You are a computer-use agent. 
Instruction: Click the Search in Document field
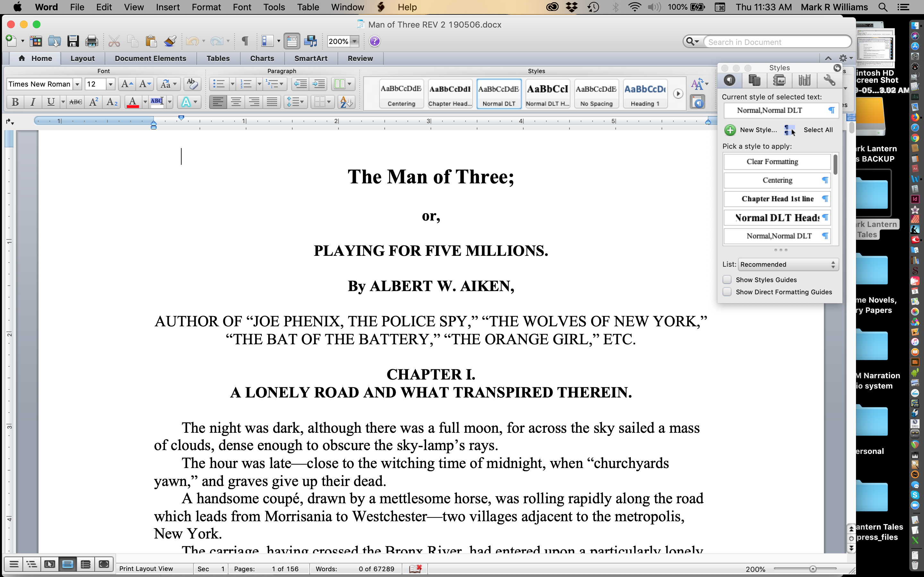777,42
